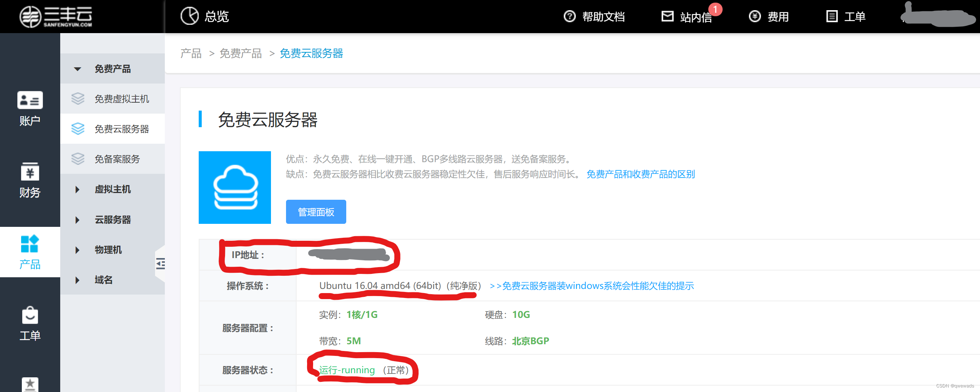Open the 总览 overview clock icon

point(189,16)
